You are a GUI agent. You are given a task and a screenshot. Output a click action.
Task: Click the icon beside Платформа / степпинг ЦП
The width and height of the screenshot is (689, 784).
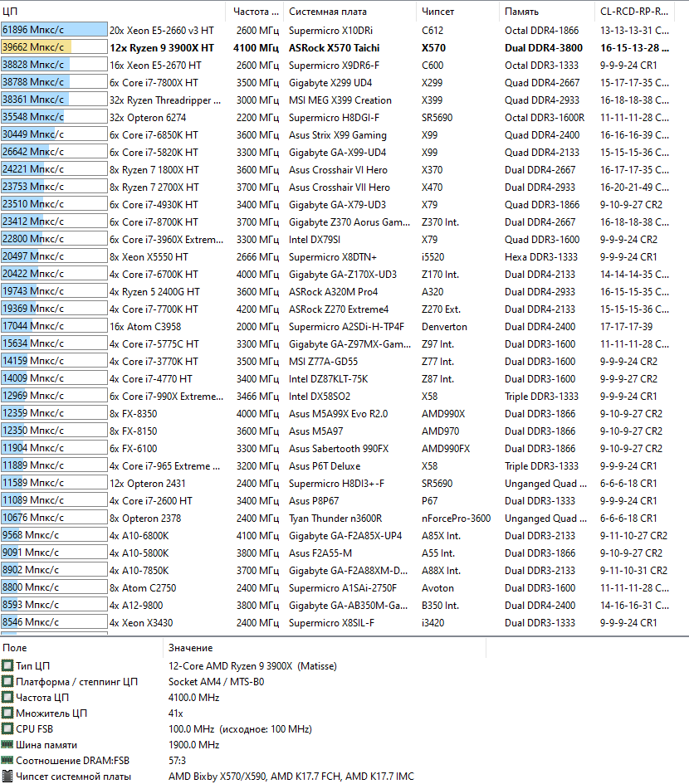click(7, 681)
